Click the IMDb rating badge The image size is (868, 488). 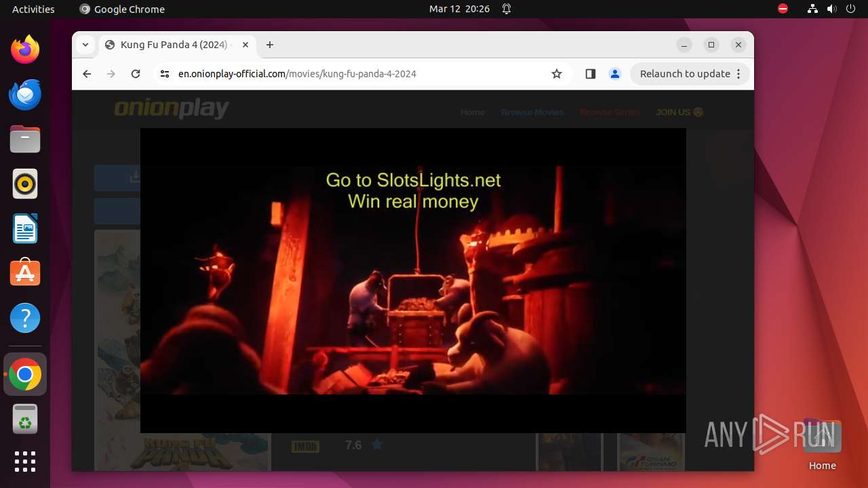click(305, 446)
